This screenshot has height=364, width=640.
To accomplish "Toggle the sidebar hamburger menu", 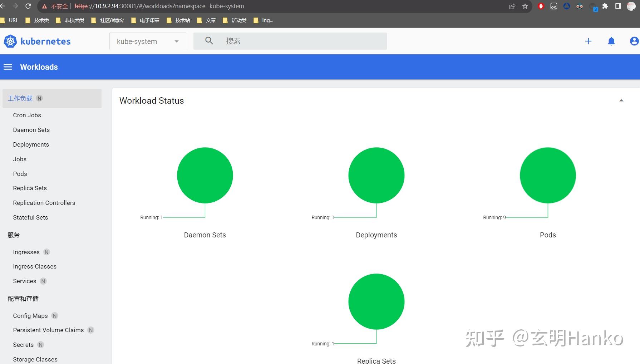I will [x=8, y=67].
